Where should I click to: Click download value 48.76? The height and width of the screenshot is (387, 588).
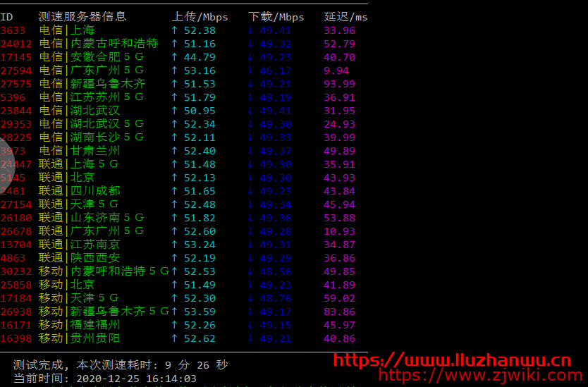276,298
